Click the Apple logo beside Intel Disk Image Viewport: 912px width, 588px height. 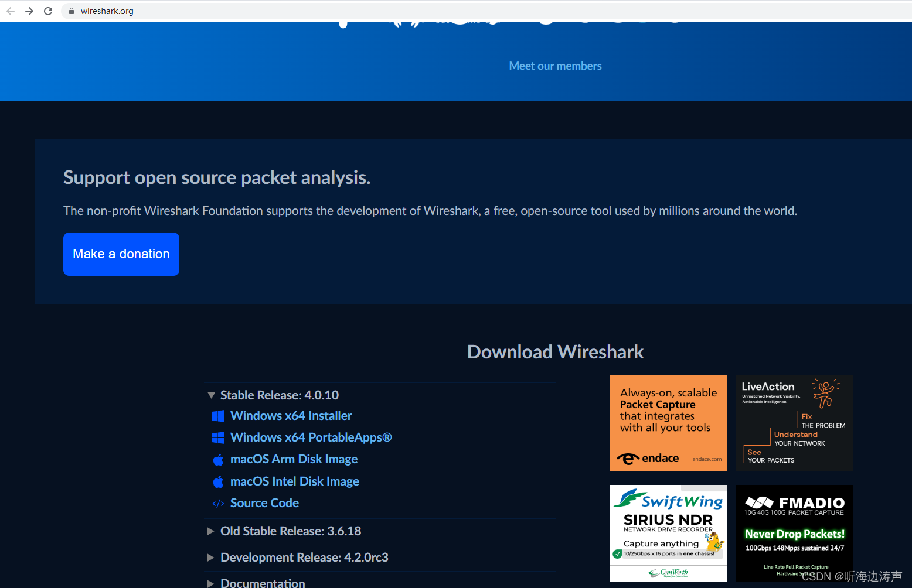[218, 482]
